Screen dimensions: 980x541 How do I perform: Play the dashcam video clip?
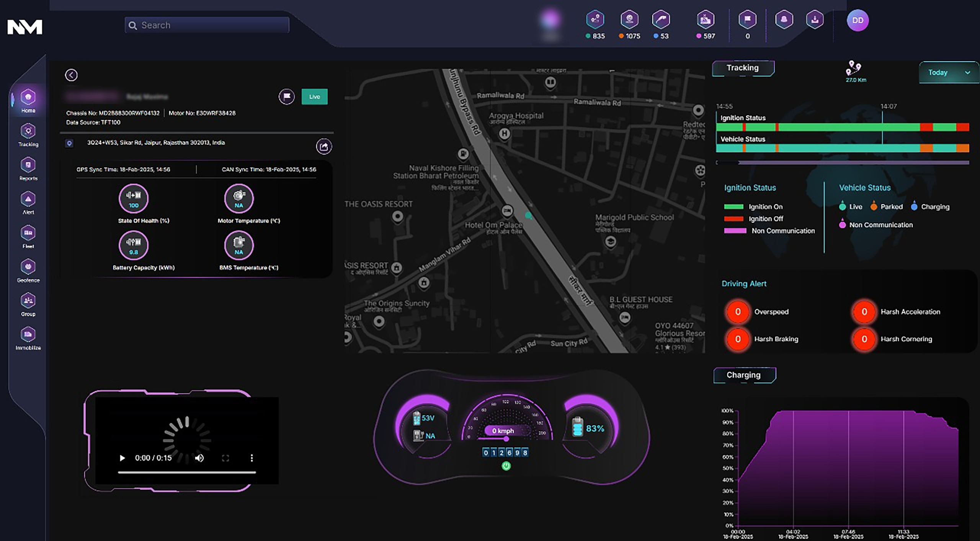(122, 458)
